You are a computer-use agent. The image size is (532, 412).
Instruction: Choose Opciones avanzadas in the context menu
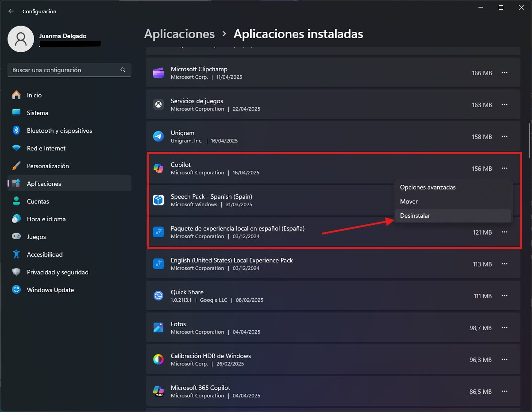(428, 187)
